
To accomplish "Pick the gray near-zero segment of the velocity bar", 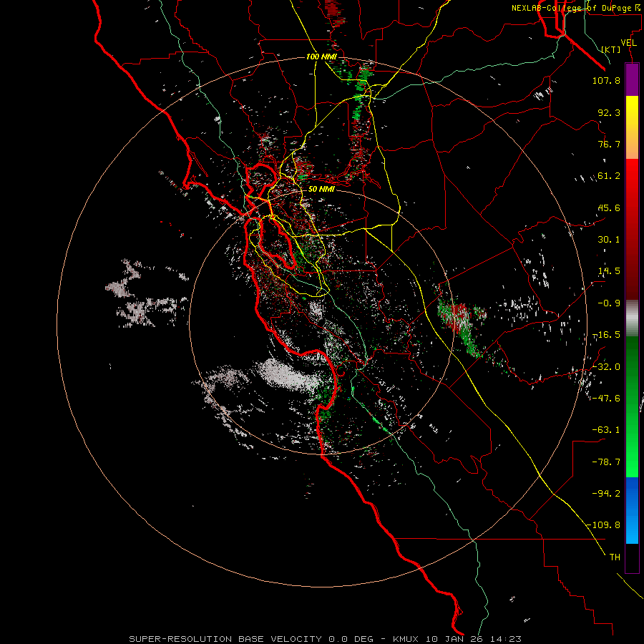I will pos(632,318).
